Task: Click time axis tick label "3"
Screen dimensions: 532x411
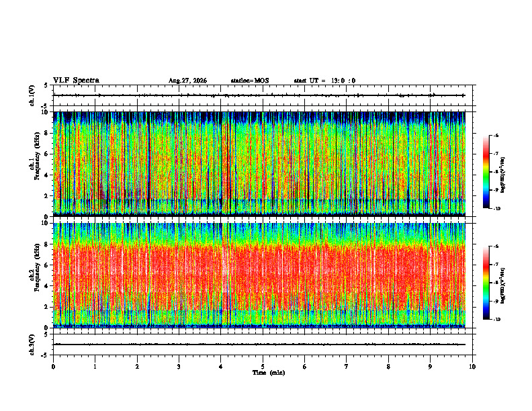Action: coord(179,367)
